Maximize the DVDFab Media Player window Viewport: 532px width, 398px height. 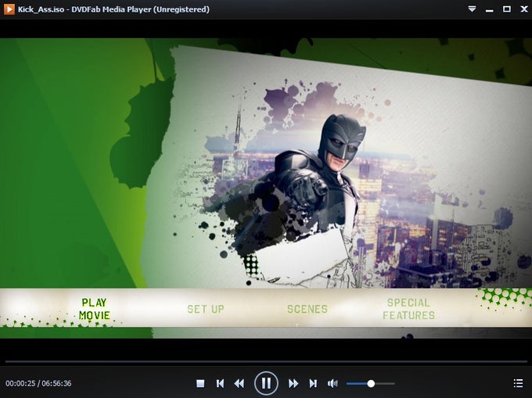pos(506,9)
